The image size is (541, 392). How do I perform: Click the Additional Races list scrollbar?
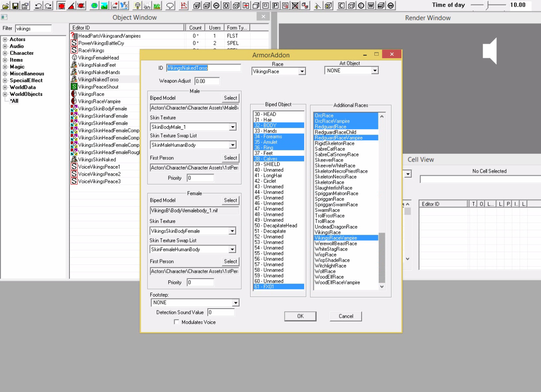[382, 201]
